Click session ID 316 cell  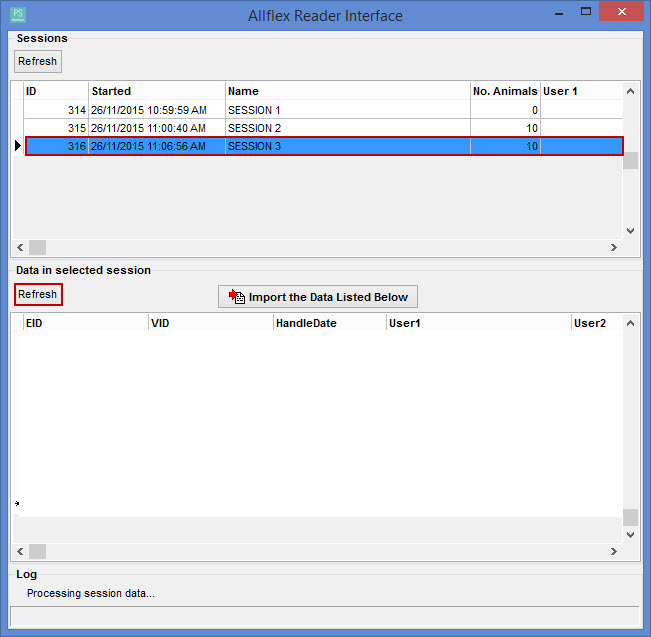(56, 146)
